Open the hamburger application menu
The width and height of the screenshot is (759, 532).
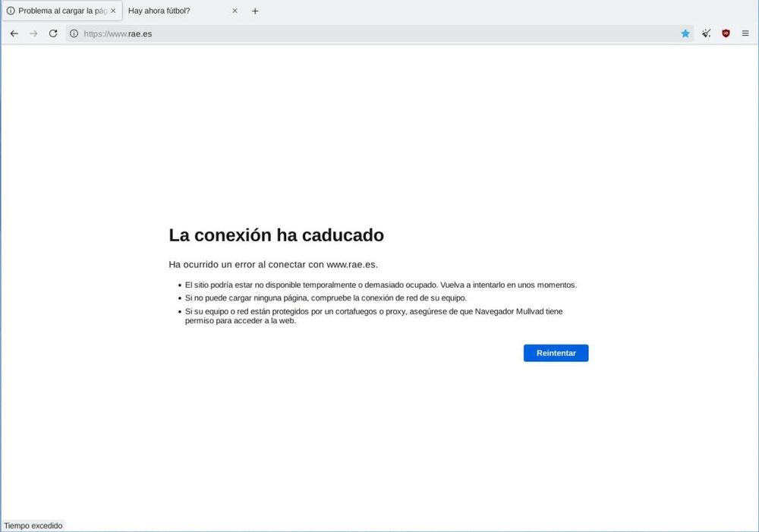coord(745,33)
